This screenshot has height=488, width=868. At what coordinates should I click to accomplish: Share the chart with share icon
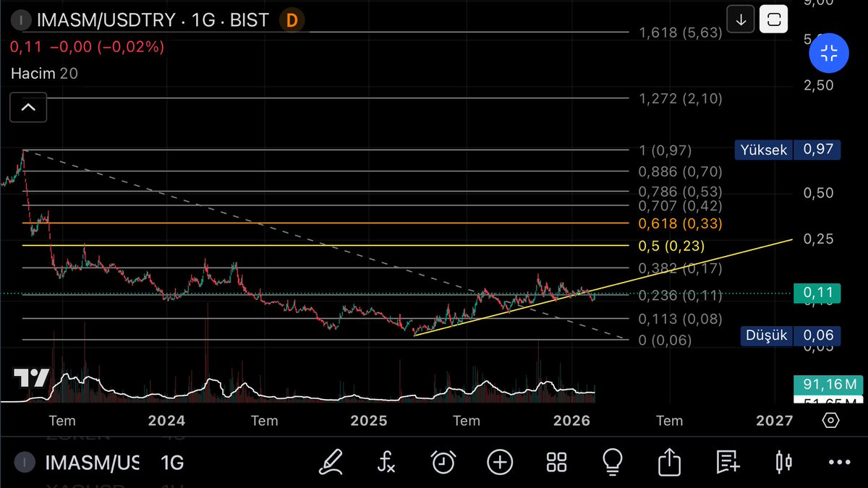coord(670,461)
